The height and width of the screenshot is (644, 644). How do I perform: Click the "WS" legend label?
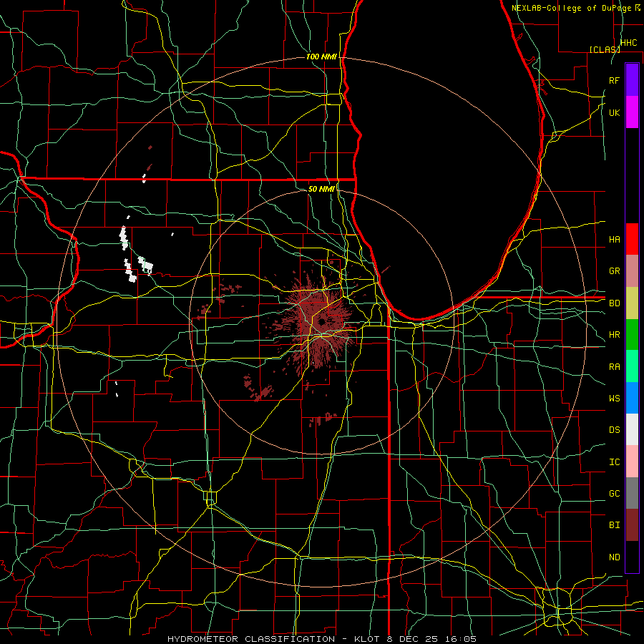614,399
